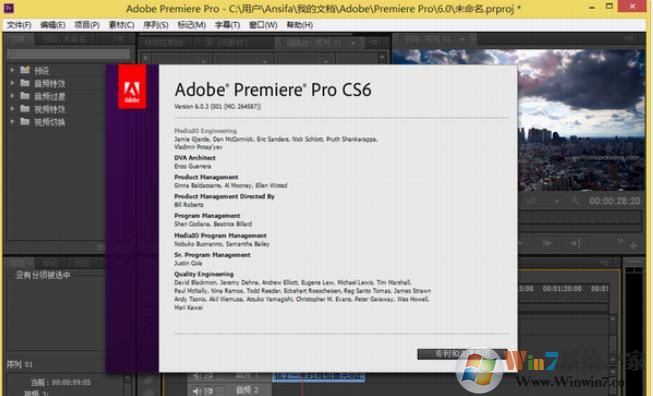Viewport: 653px width, 396px height.
Task: Select the 视频特效 folder icon
Action: tap(25, 109)
